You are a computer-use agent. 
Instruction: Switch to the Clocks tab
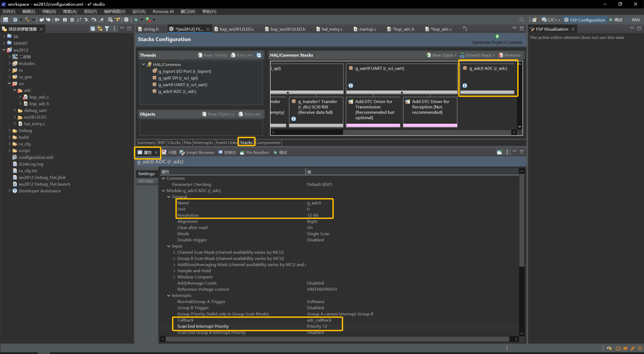coord(174,143)
